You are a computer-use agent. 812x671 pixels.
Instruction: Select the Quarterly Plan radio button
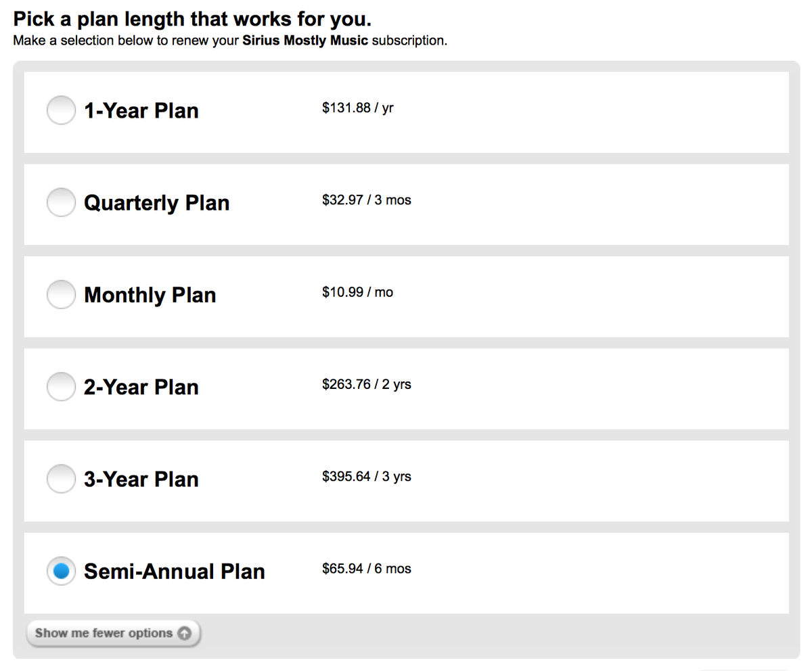[x=61, y=202]
